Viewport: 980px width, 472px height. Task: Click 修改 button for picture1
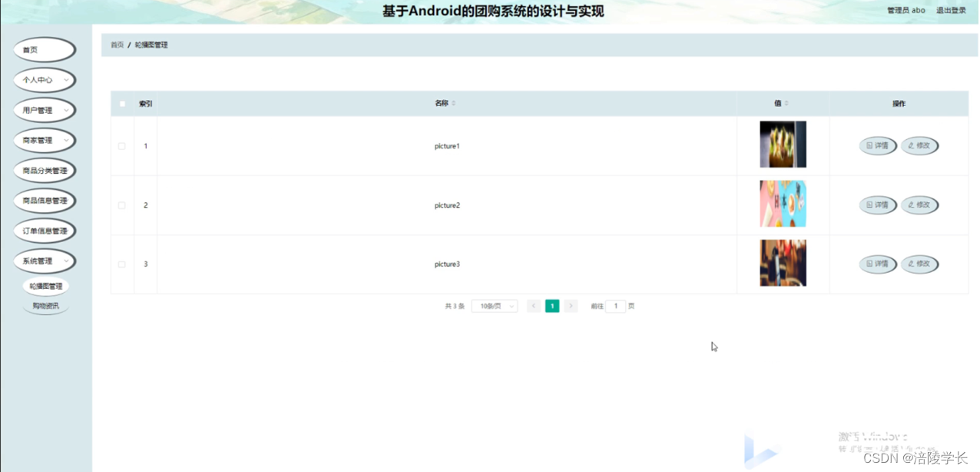point(919,145)
